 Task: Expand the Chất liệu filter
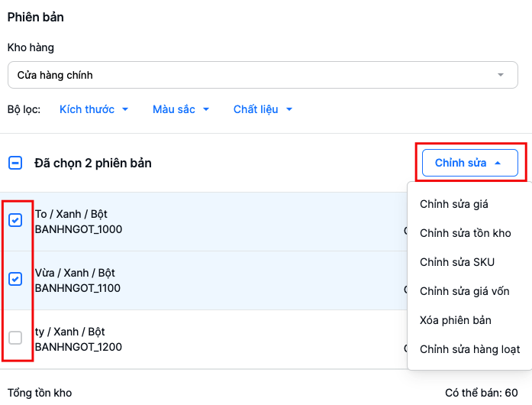click(263, 109)
